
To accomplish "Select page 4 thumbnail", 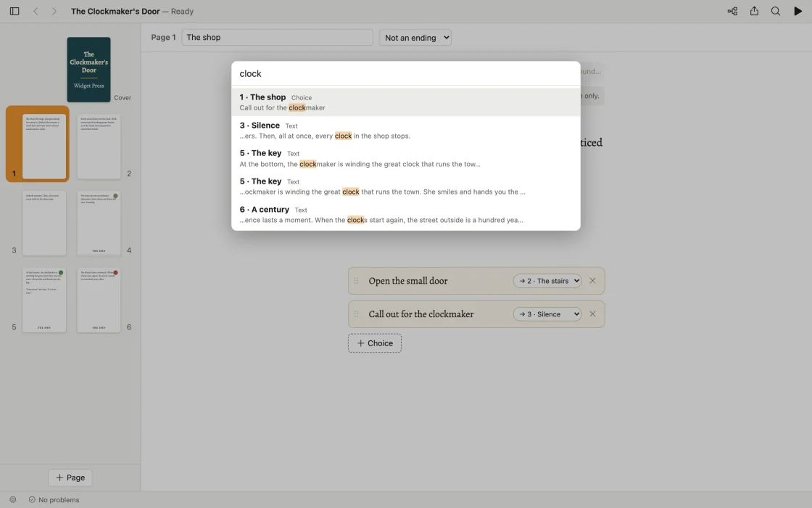I will coord(99,223).
